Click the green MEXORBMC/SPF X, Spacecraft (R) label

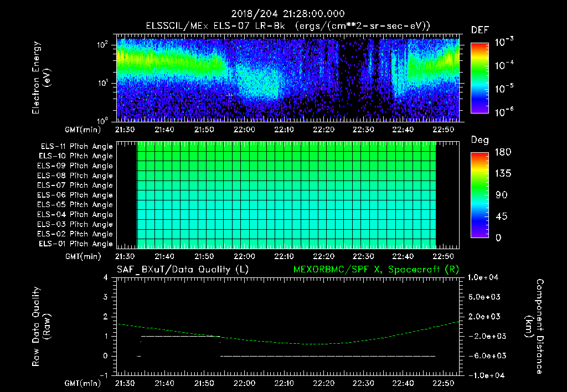[x=377, y=270]
